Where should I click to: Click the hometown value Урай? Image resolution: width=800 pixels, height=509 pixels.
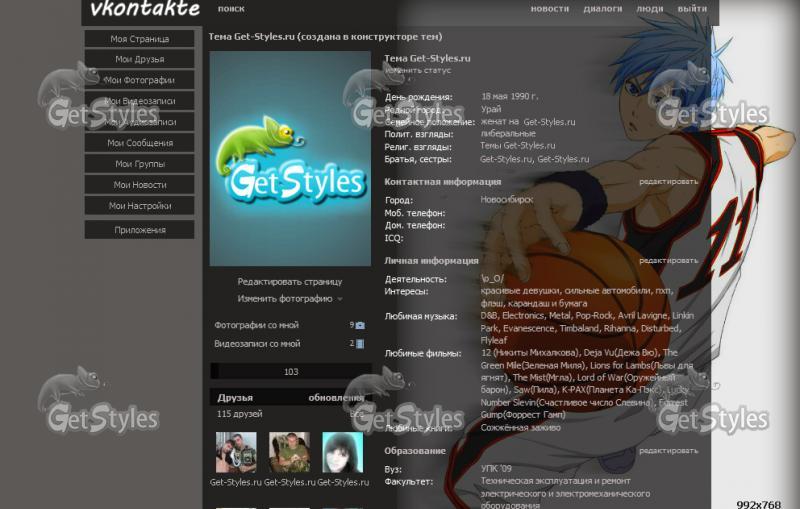(491, 109)
